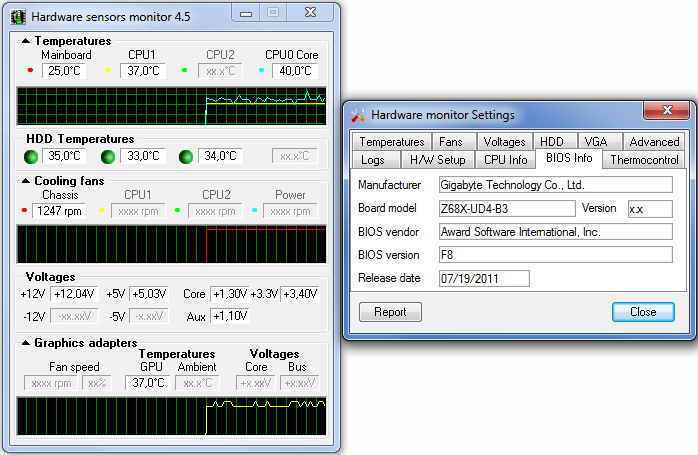Screen dimensions: 698x455
Task: Click the Close button in settings dialog
Action: 643,312
